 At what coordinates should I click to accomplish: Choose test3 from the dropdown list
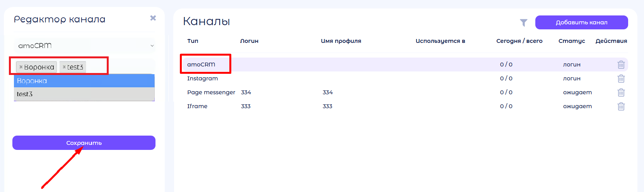coord(84,94)
